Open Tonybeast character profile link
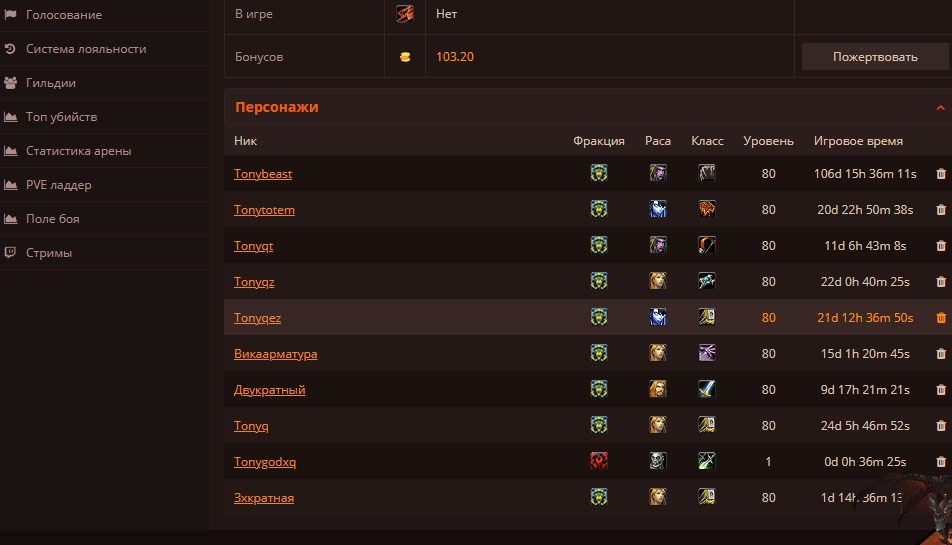Screen dimensions: 952x545 [x=263, y=174]
